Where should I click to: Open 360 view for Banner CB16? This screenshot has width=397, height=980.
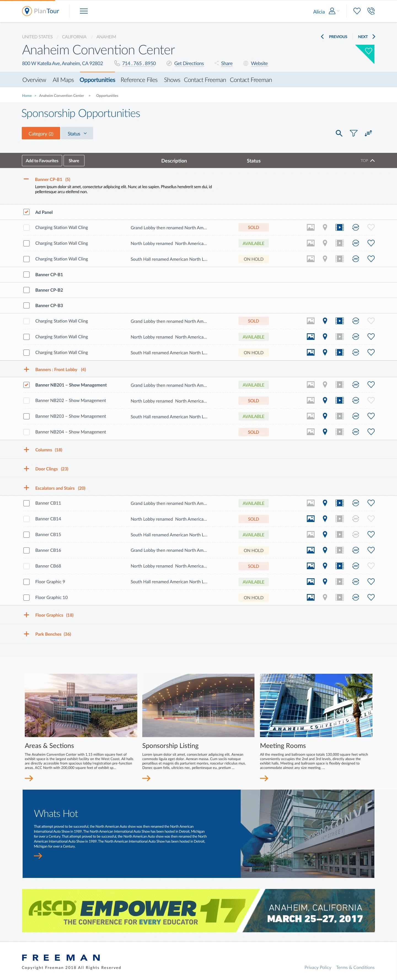coord(356,550)
